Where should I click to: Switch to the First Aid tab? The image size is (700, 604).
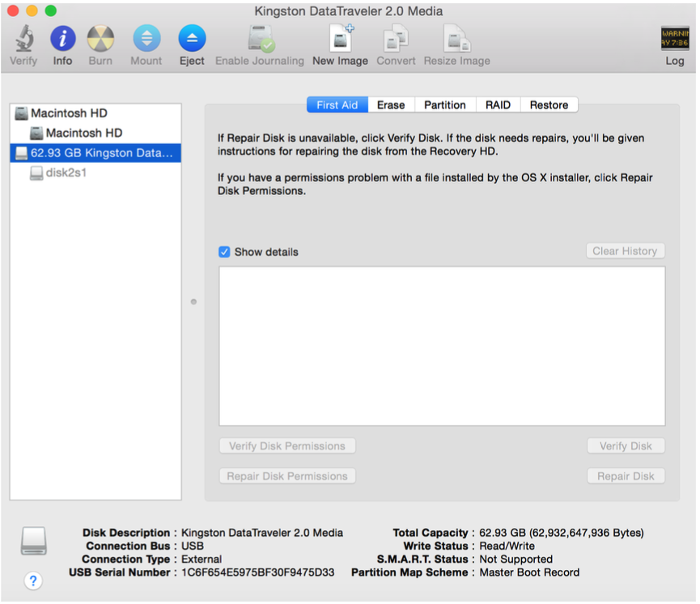click(337, 105)
